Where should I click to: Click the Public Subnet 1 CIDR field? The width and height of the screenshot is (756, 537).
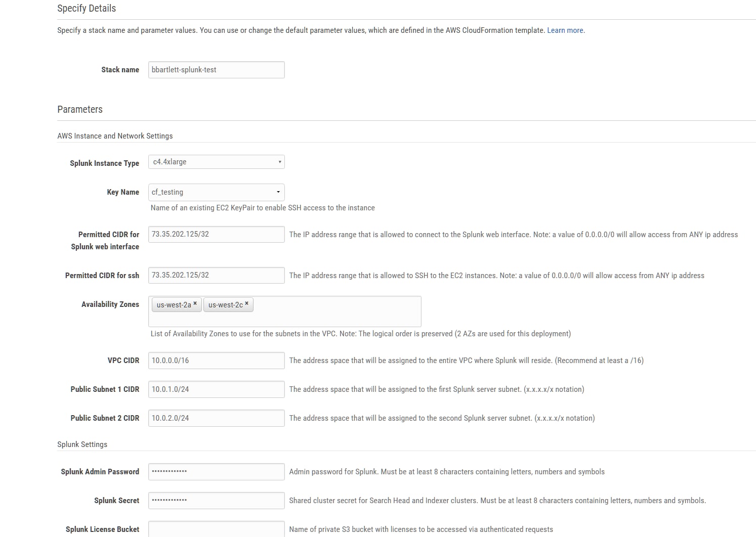tap(217, 389)
